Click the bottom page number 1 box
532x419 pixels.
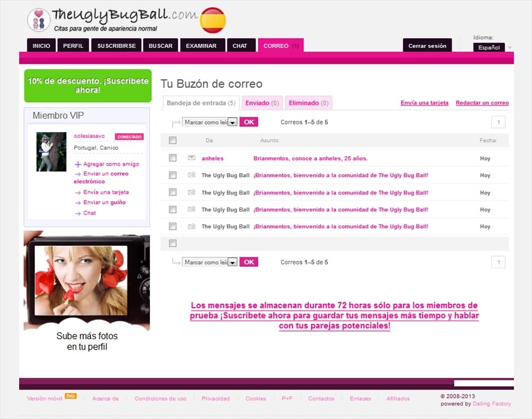[x=499, y=262]
